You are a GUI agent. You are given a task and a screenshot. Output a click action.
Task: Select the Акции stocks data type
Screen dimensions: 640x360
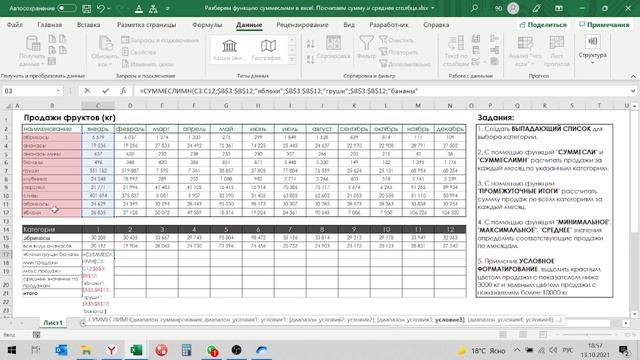[x=229, y=50]
